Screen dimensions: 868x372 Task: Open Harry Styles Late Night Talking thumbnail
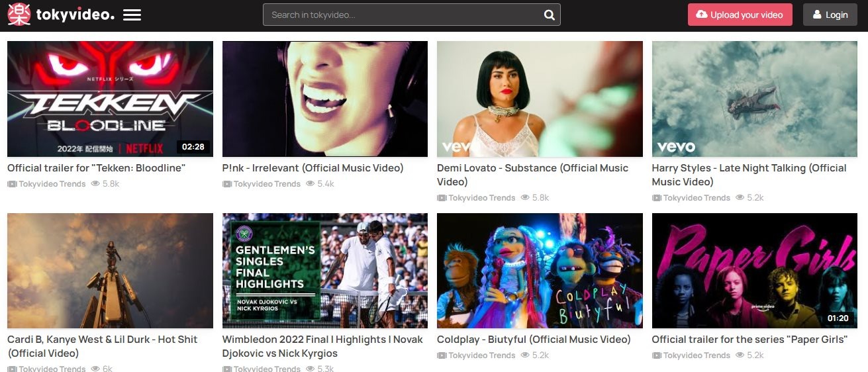(x=755, y=99)
